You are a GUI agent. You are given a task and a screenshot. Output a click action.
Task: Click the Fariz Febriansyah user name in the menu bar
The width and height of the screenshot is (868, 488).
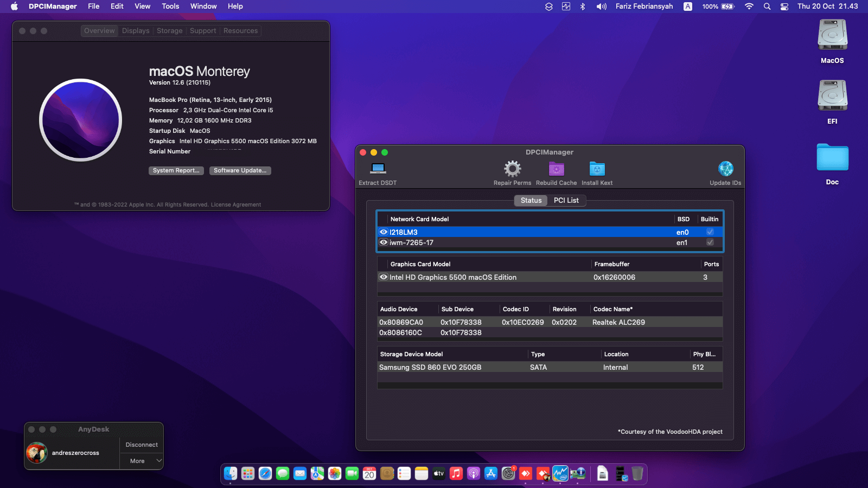click(644, 7)
